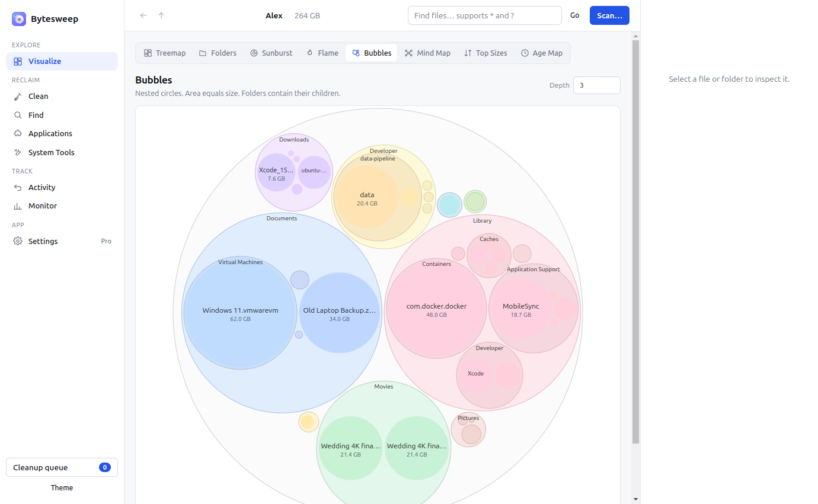Viewport: 818px width, 504px height.
Task: Select the Old Laptop Backup bubble
Action: (340, 313)
